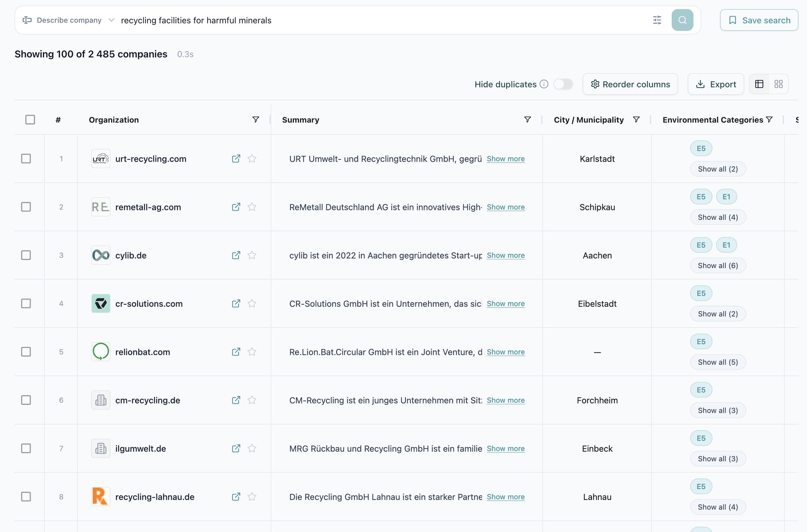Filter the Summary column
807x532 pixels.
pyautogui.click(x=527, y=119)
